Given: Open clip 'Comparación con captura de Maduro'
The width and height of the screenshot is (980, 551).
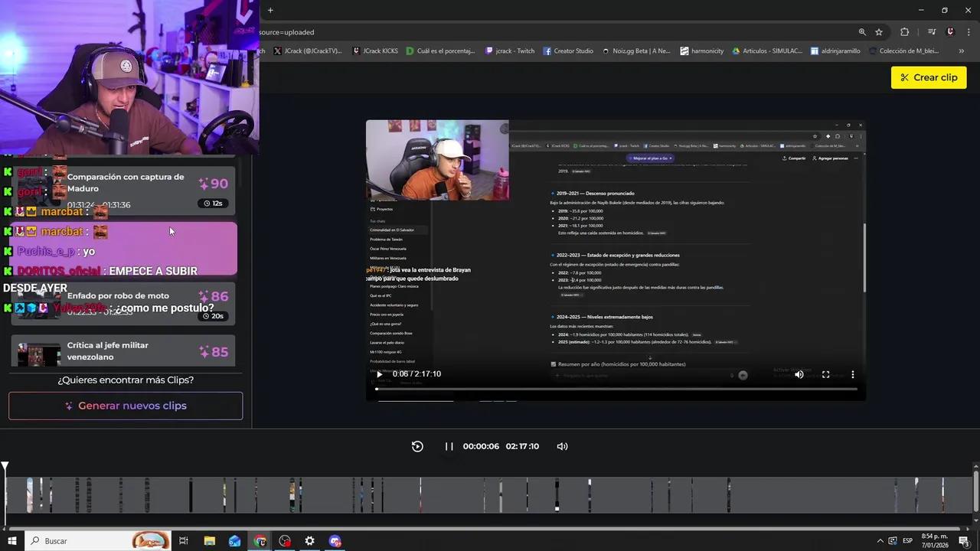Looking at the screenshot, I should [122, 190].
